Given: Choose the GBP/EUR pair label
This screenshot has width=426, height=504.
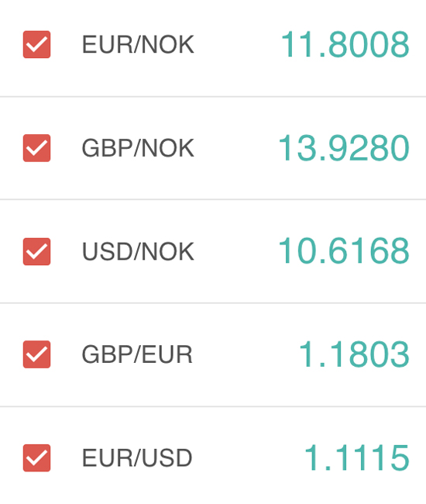Looking at the screenshot, I should coord(137,354).
